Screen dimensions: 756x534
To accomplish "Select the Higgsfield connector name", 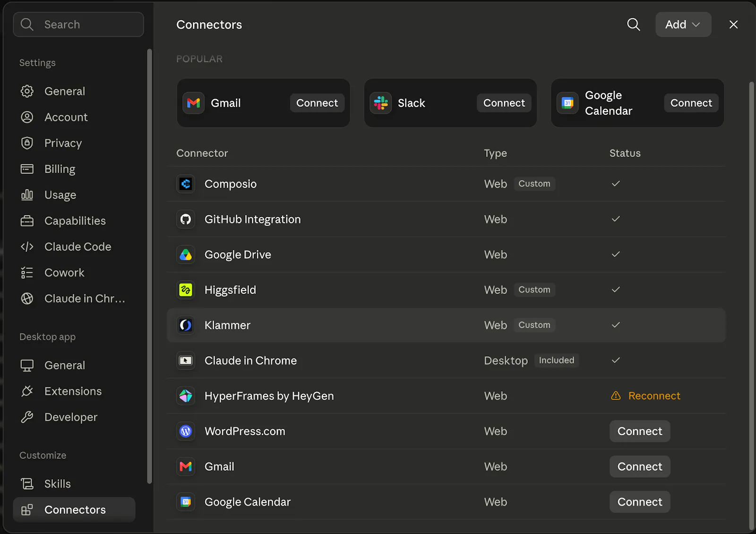I will pos(230,290).
